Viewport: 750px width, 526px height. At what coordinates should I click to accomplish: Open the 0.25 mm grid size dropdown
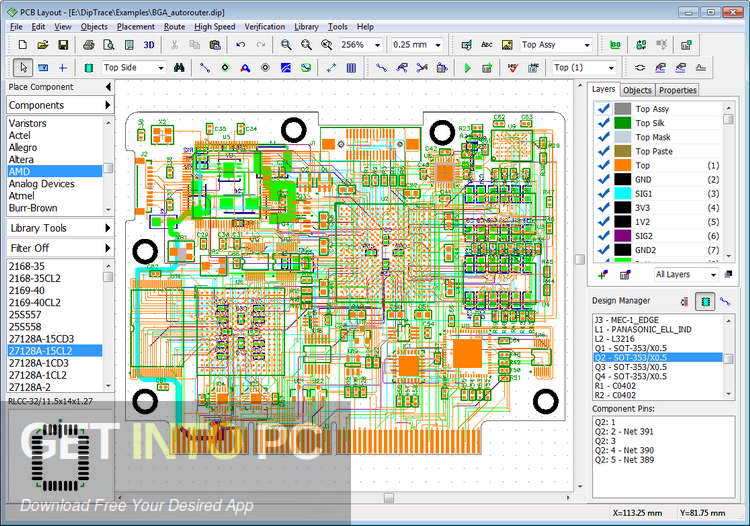438,45
